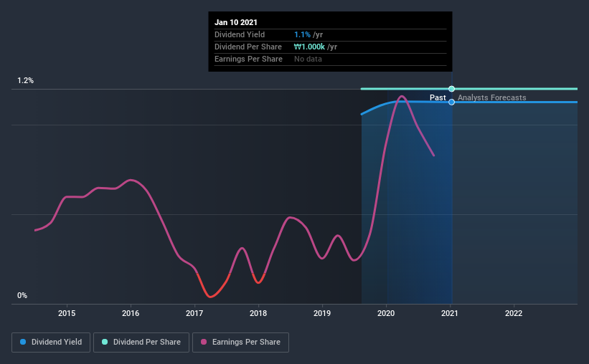Click the 2020 x-axis year label

click(x=386, y=313)
